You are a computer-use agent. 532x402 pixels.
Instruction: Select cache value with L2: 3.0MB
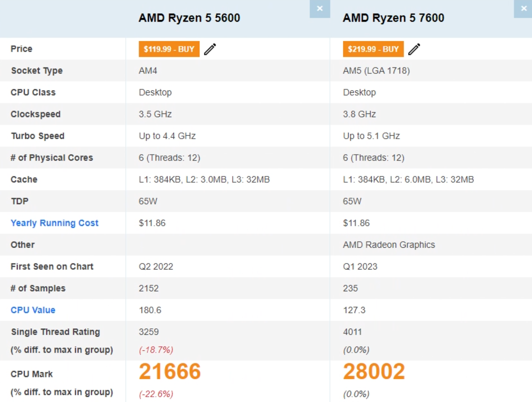pos(204,179)
